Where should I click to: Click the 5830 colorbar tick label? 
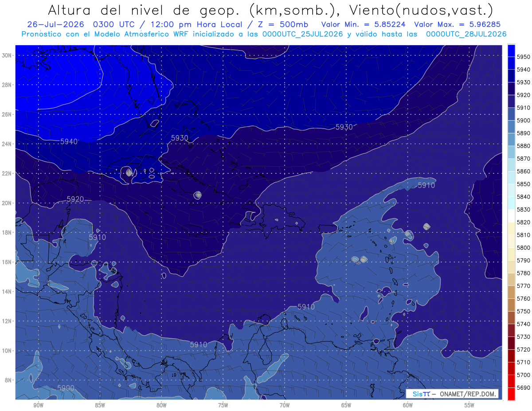(x=523, y=209)
